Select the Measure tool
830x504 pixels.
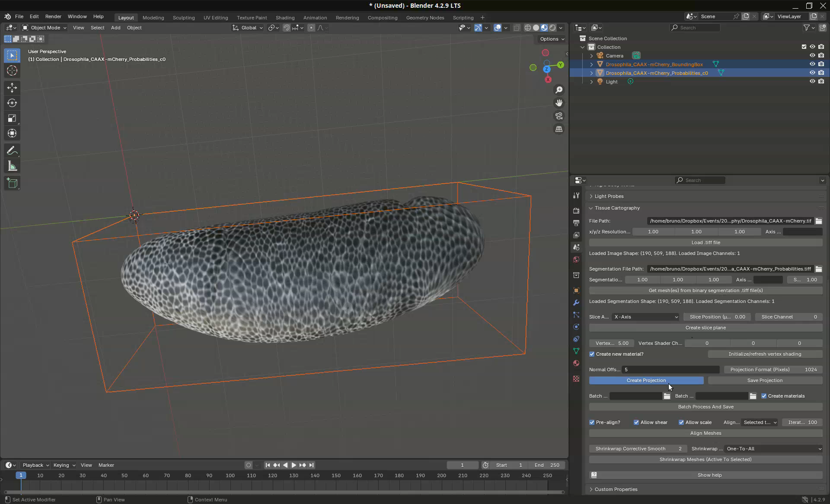12,166
